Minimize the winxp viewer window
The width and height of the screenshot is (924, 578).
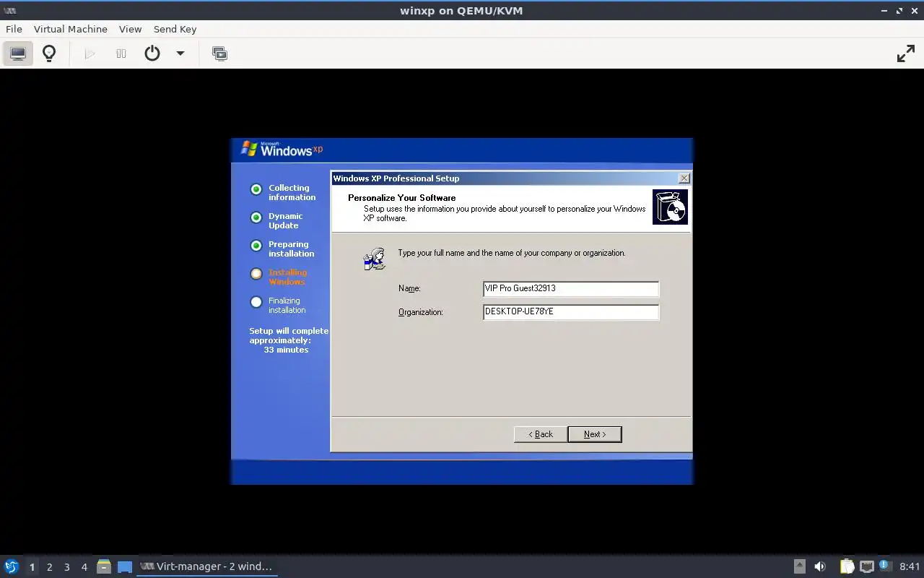(885, 11)
